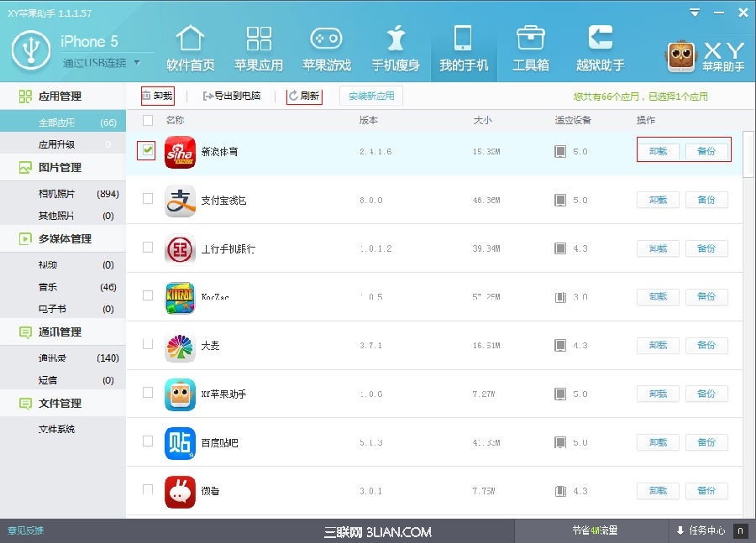
Task: Click the 安装新应用 install button
Action: click(371, 96)
